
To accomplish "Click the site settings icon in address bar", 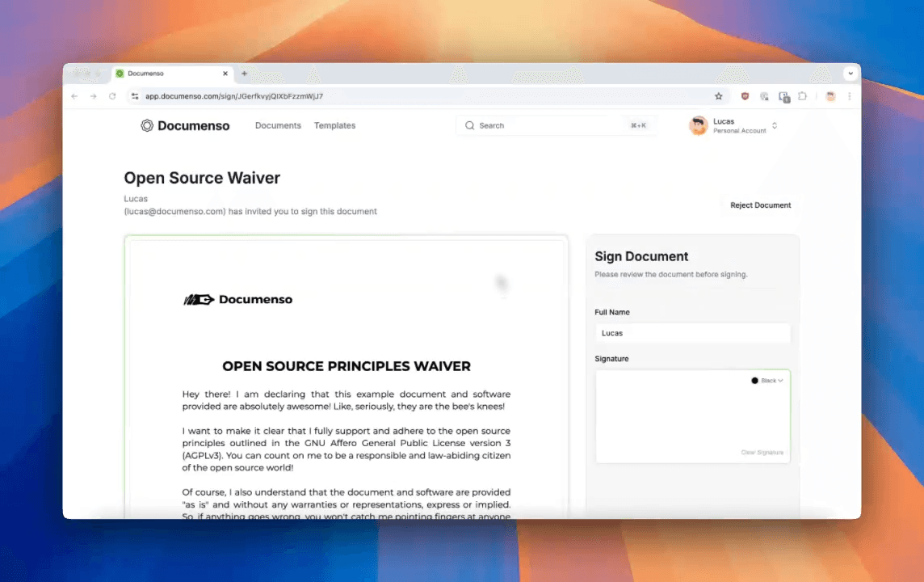I will point(135,96).
